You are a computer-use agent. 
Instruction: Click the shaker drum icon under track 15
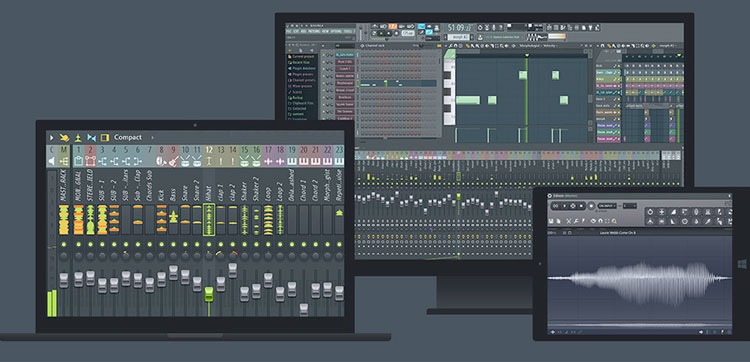(x=244, y=161)
